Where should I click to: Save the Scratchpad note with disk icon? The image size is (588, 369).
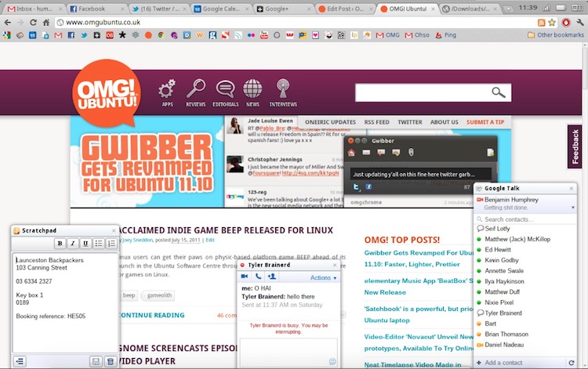(x=96, y=361)
